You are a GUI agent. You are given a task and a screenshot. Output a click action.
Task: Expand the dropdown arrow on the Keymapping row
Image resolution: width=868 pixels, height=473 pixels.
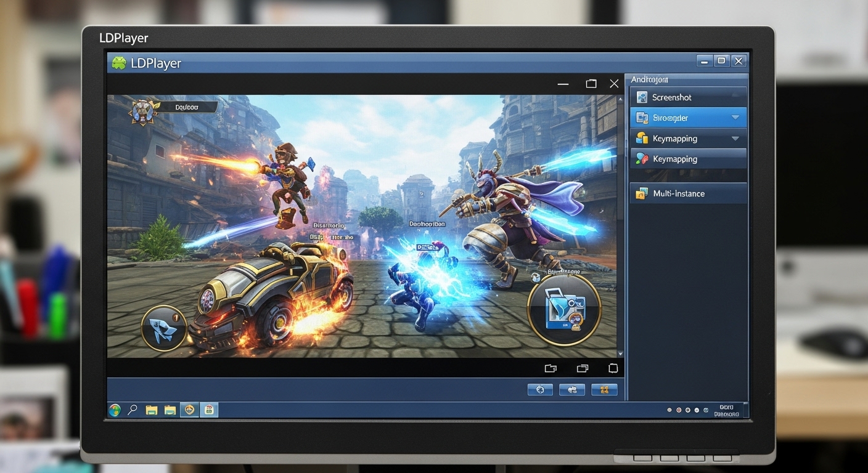pyautogui.click(x=735, y=139)
